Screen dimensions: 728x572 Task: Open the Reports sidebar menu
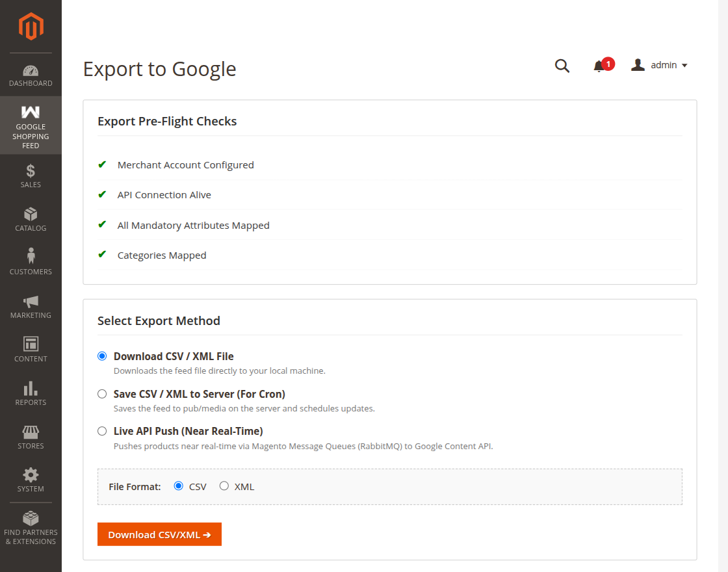pos(31,394)
